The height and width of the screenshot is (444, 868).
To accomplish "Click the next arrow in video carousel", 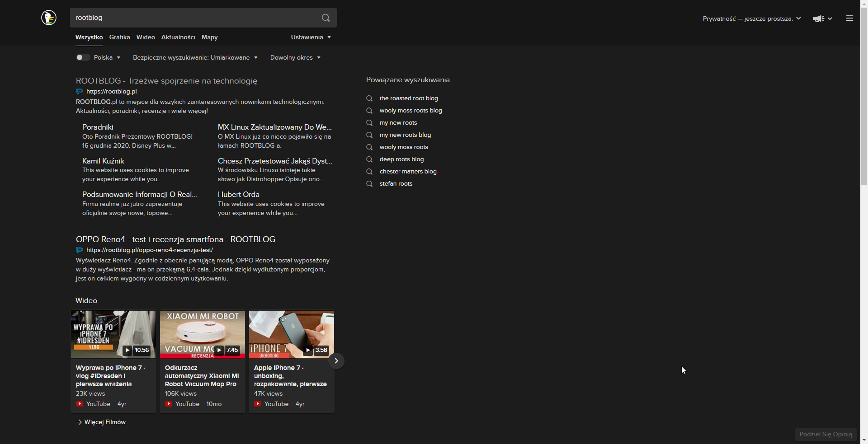I will click(x=336, y=361).
